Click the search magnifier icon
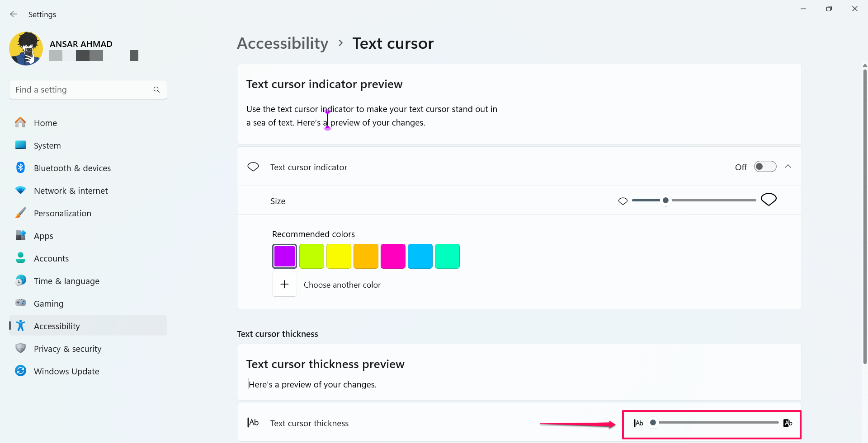868x443 pixels. [x=156, y=89]
